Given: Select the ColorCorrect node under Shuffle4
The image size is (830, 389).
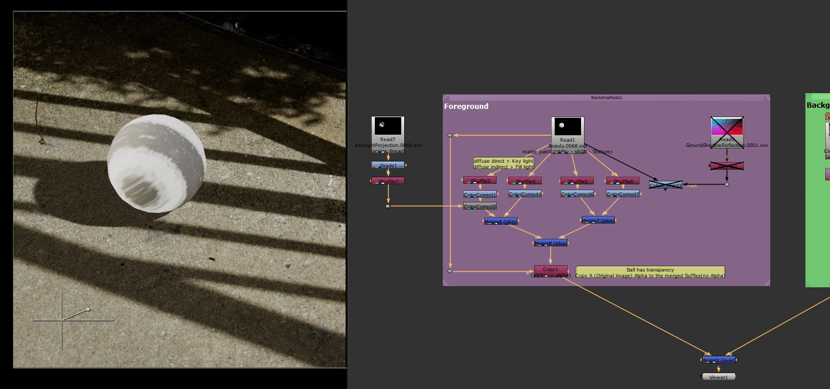Looking at the screenshot, I should 525,194.
